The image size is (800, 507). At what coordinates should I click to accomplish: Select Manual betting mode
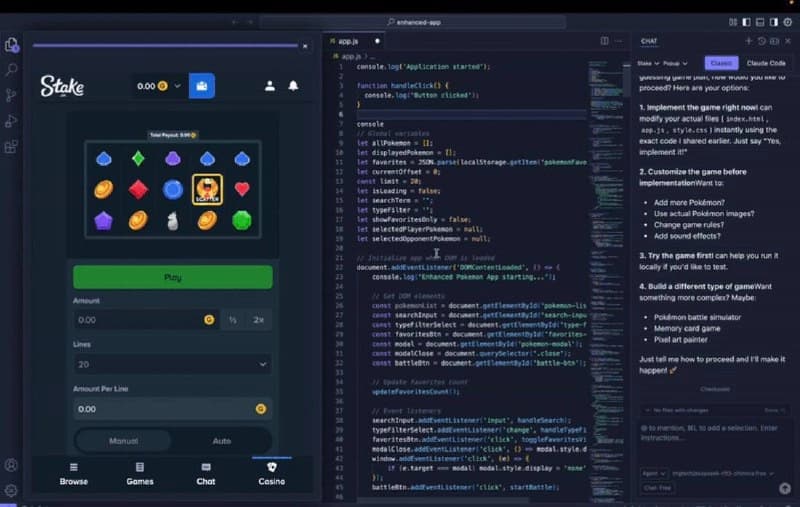(x=123, y=441)
